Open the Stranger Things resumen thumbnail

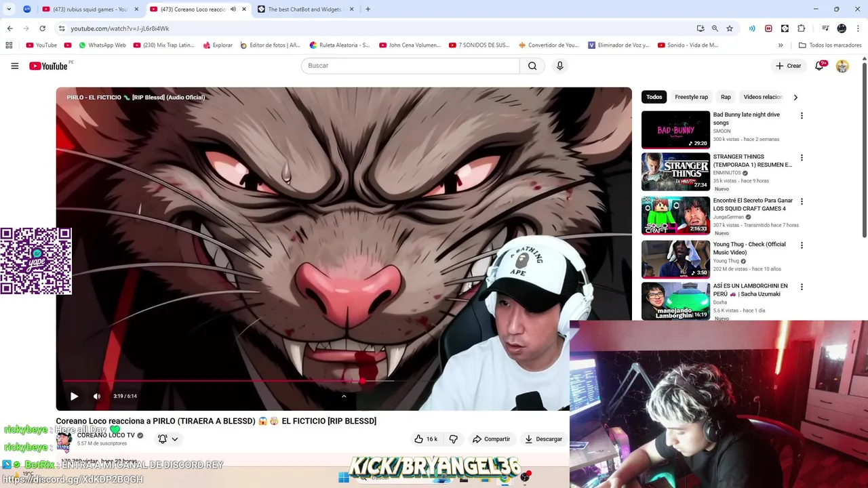click(675, 171)
